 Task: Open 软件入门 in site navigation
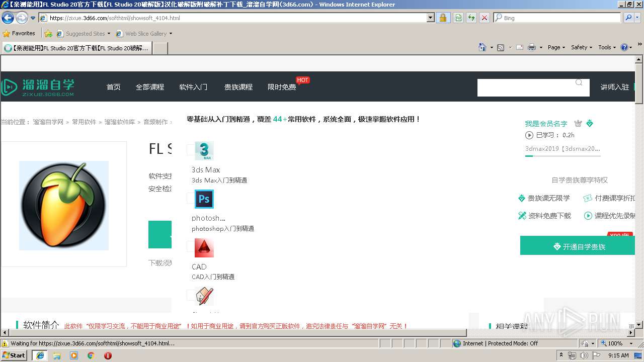[x=193, y=87]
